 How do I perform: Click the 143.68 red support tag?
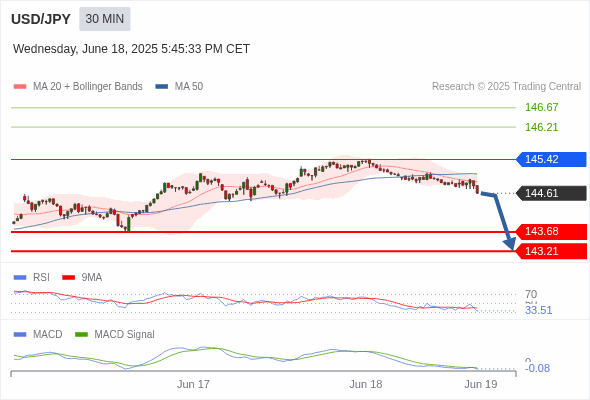point(551,231)
